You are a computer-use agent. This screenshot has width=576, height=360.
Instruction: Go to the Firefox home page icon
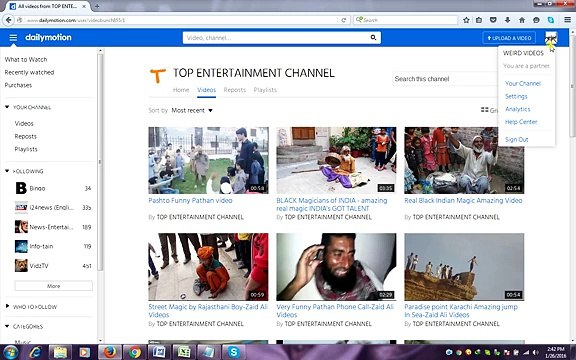click(x=522, y=20)
